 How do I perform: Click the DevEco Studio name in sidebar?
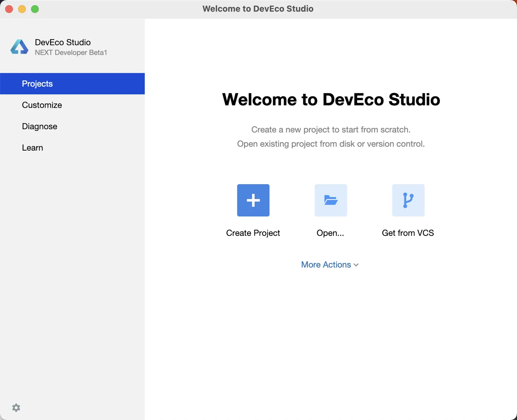[x=63, y=42]
